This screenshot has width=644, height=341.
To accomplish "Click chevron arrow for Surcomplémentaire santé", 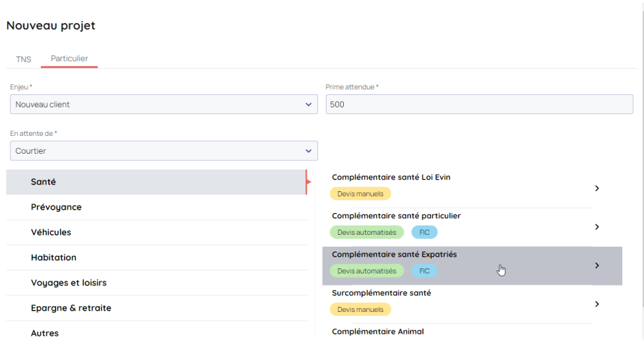I will (x=596, y=304).
